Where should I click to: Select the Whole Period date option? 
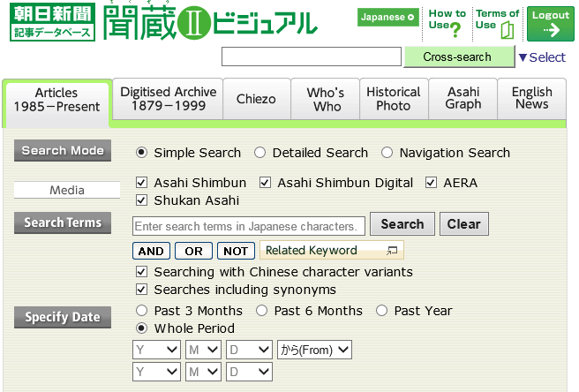(x=141, y=328)
